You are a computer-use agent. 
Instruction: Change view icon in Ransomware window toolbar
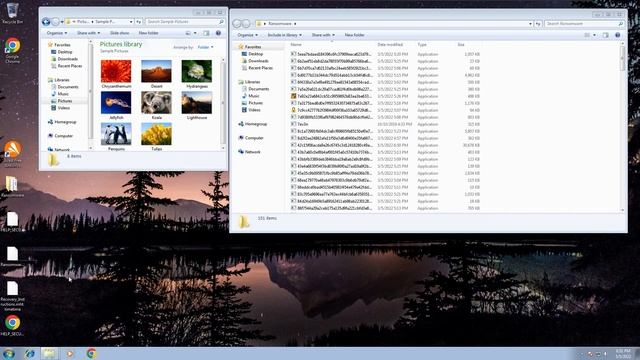pos(587,35)
